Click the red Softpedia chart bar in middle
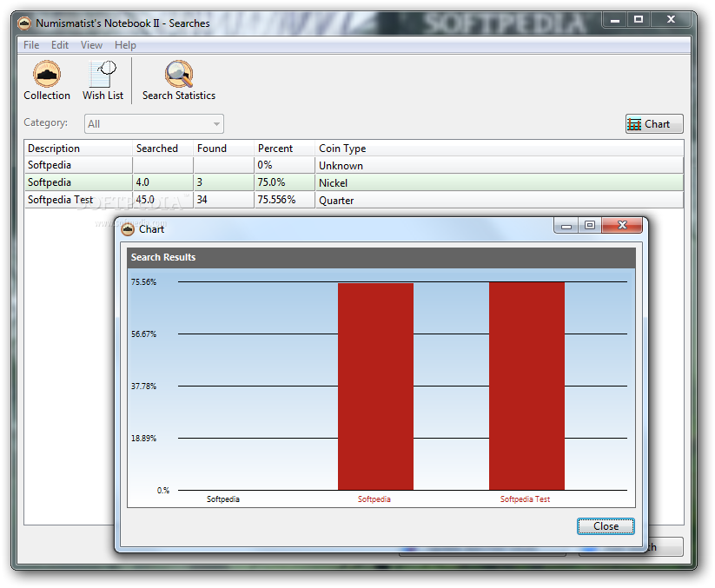This screenshot has width=715, height=588. tap(375, 386)
